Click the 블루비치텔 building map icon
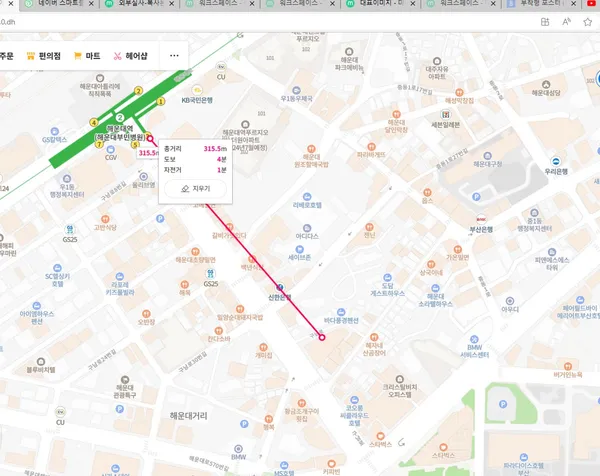The image size is (600, 476). coord(41,362)
